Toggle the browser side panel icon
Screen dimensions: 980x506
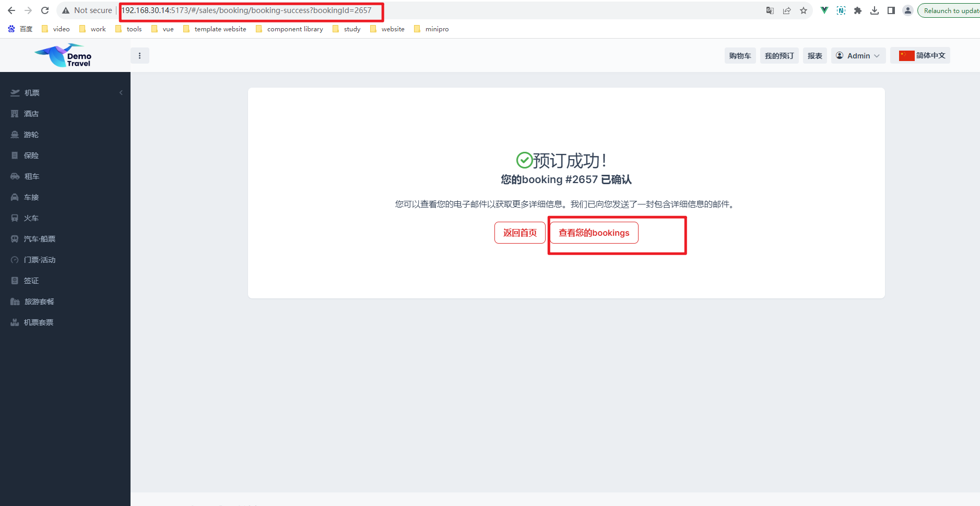[x=891, y=10]
